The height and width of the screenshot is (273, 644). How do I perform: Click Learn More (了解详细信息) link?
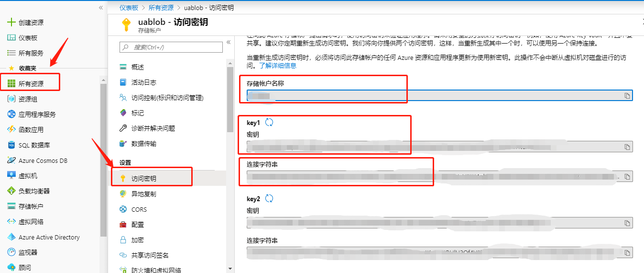tap(278, 66)
